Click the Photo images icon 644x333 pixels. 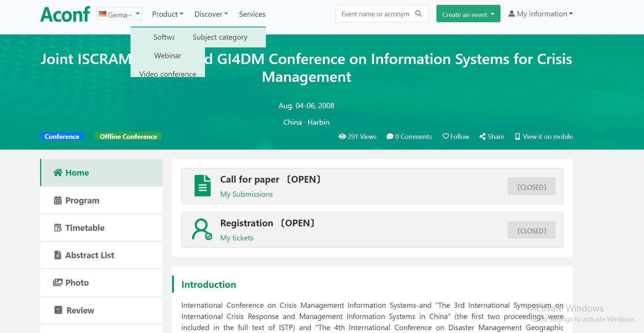tap(58, 282)
